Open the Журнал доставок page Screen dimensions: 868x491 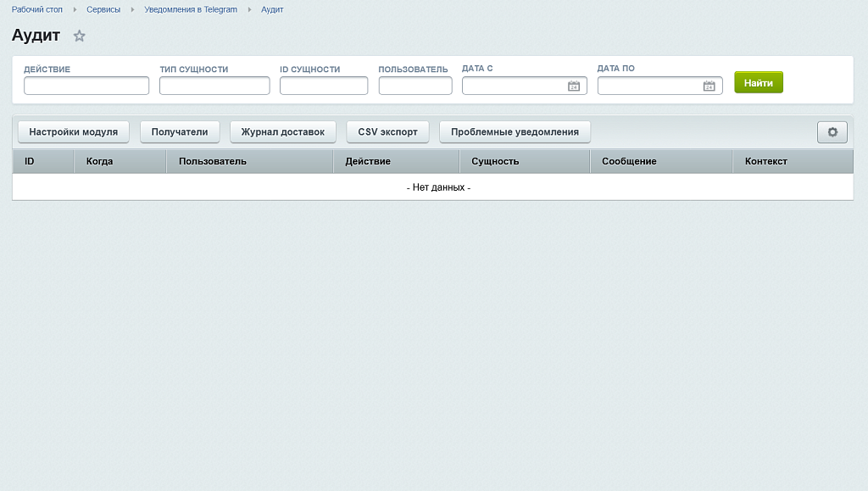[x=283, y=132]
